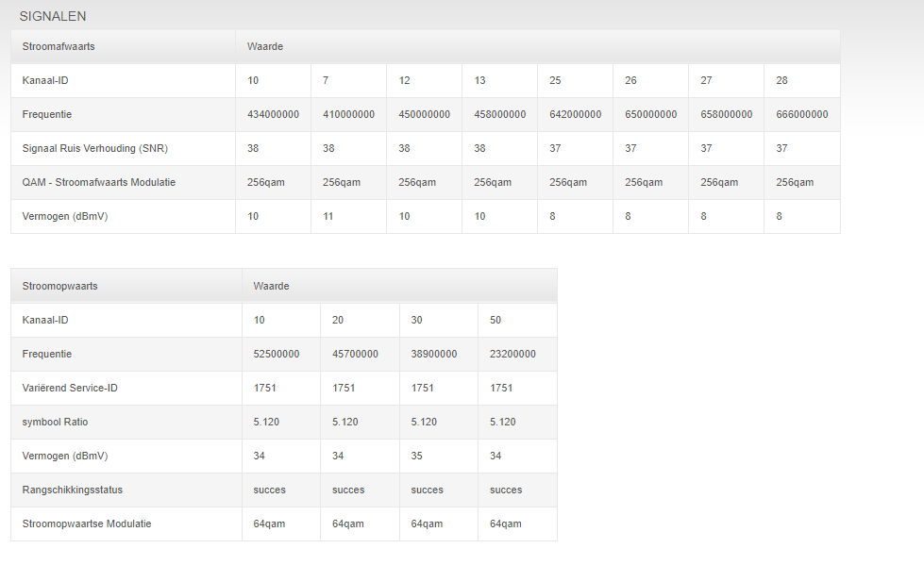Click the Signaal Ruis Verhouding (SNR) label
This screenshot has height=565, width=924.
point(94,148)
